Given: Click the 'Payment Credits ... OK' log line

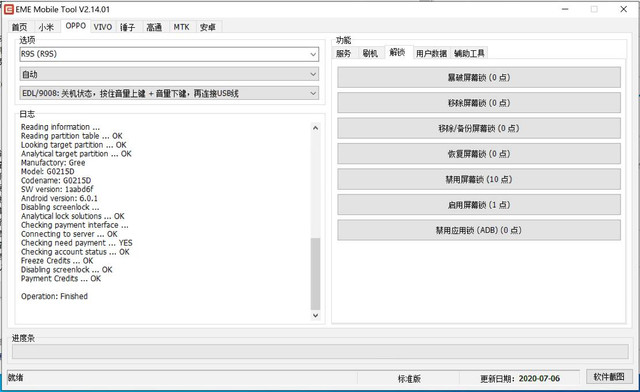Looking at the screenshot, I should (x=61, y=278).
